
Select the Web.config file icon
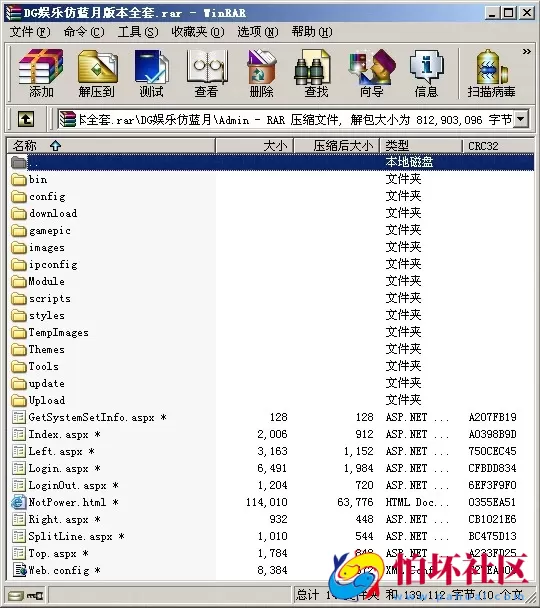click(x=19, y=570)
